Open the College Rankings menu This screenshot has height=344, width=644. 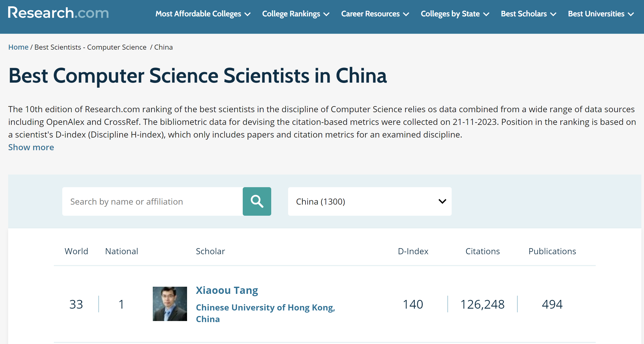tap(296, 14)
